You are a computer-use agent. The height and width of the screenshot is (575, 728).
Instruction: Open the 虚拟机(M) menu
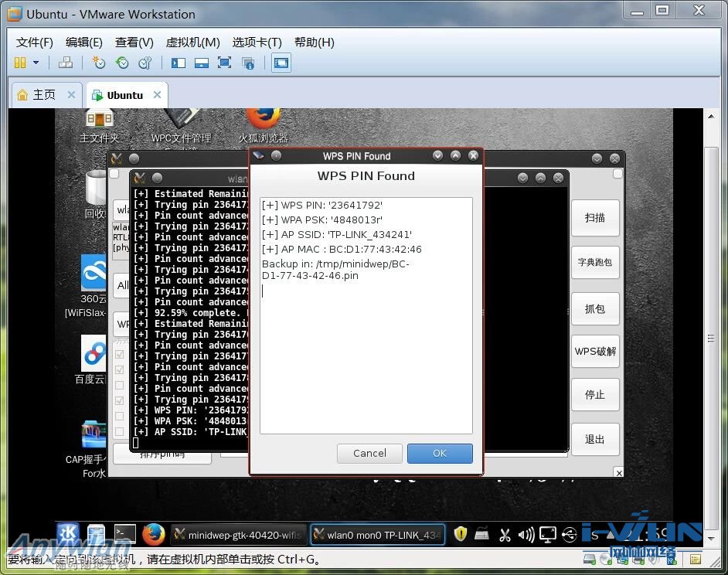pyautogui.click(x=192, y=43)
